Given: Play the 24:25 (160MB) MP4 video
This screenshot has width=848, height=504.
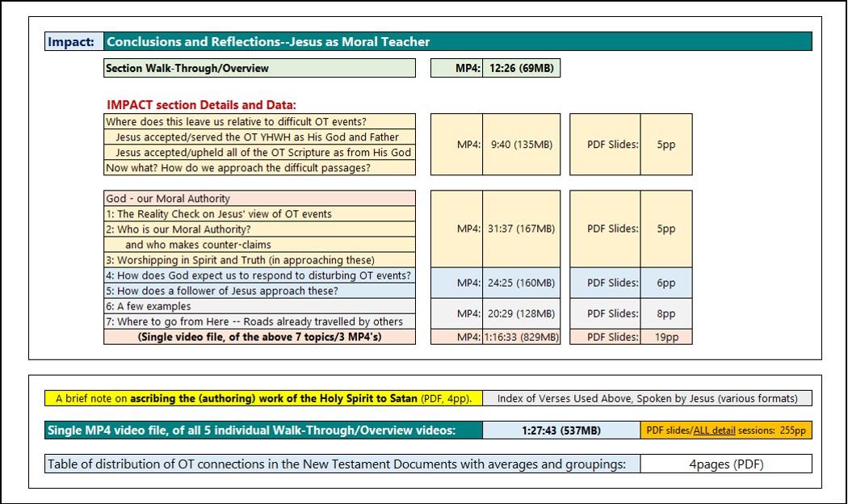Looking at the screenshot, I should [x=520, y=283].
